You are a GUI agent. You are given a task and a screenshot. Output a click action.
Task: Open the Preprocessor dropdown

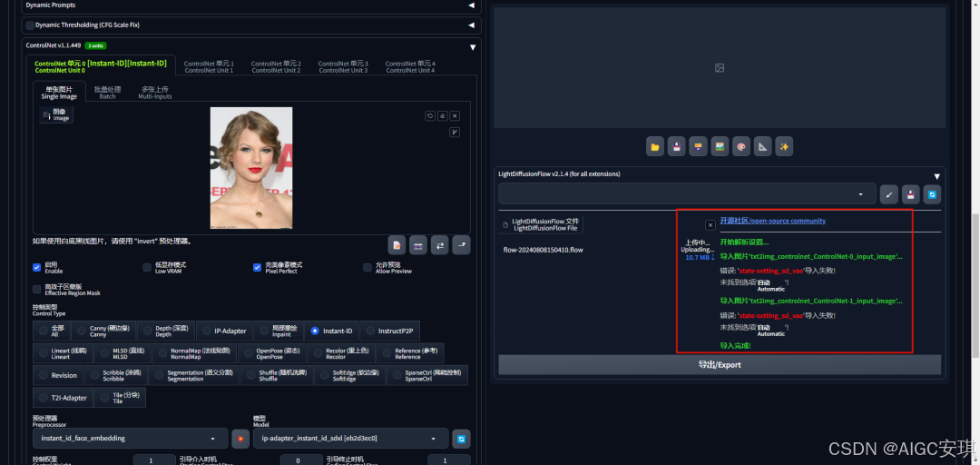[x=130, y=438]
